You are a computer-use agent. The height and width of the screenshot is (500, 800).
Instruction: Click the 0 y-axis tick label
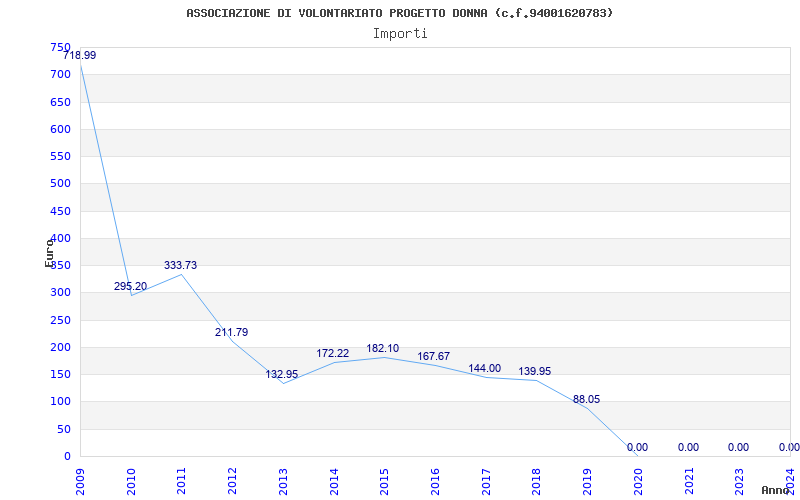[67, 457]
